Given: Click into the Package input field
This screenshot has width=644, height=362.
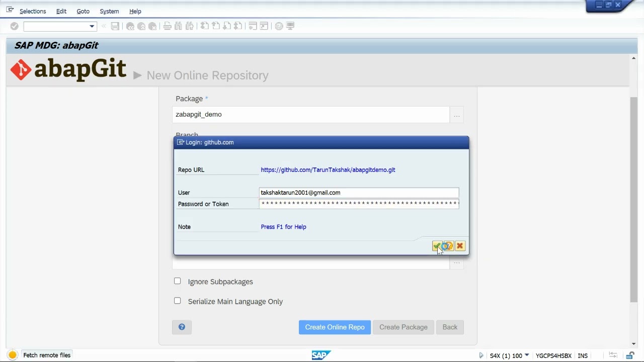Looking at the screenshot, I should [x=311, y=115].
